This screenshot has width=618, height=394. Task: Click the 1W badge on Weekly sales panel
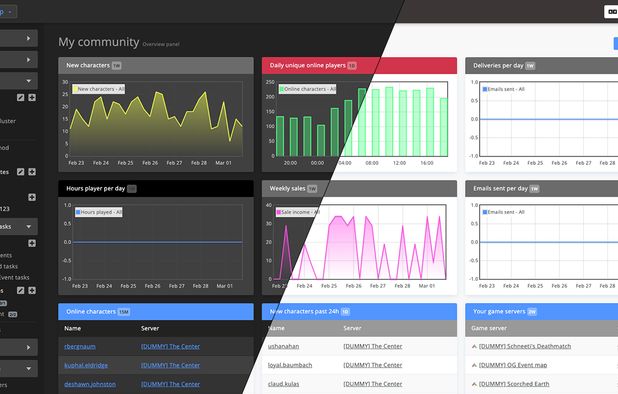[x=312, y=189]
